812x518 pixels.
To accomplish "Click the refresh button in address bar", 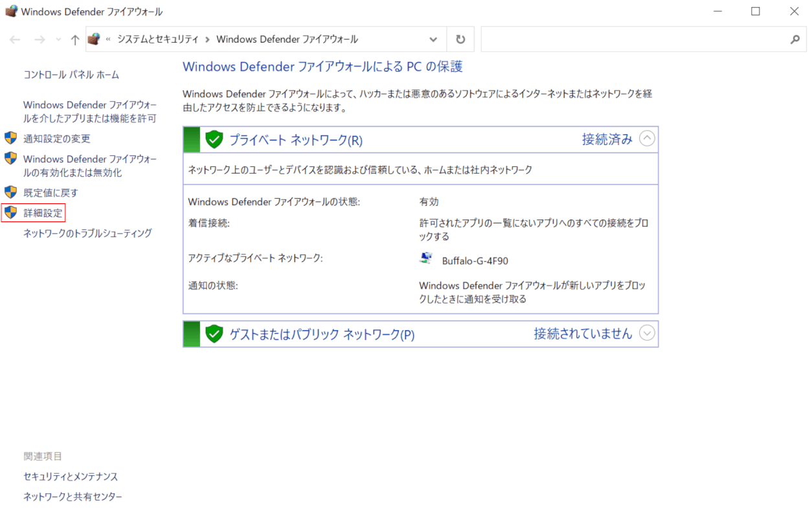I will pos(460,39).
